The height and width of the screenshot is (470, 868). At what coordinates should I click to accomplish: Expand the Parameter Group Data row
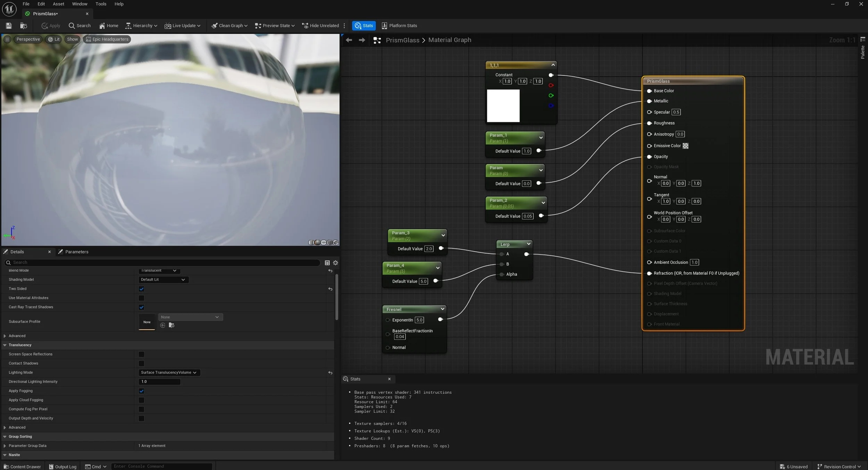(5, 446)
